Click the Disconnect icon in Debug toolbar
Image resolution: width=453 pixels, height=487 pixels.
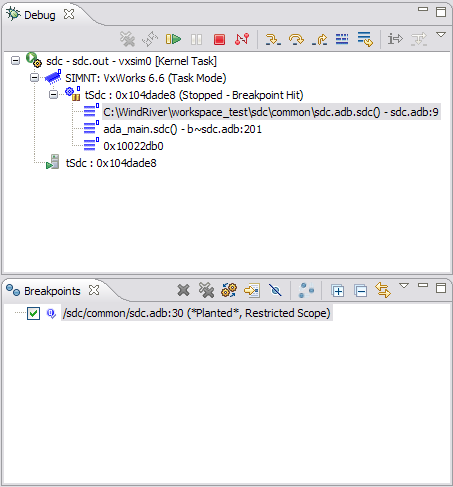click(242, 39)
